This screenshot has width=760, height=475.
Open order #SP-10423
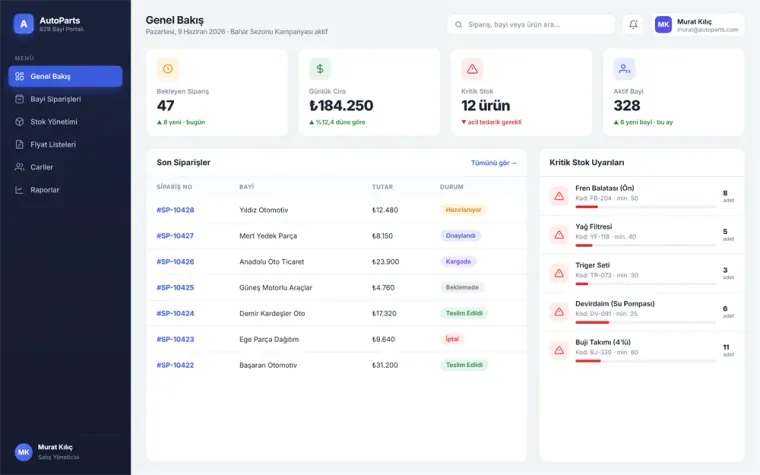point(175,339)
